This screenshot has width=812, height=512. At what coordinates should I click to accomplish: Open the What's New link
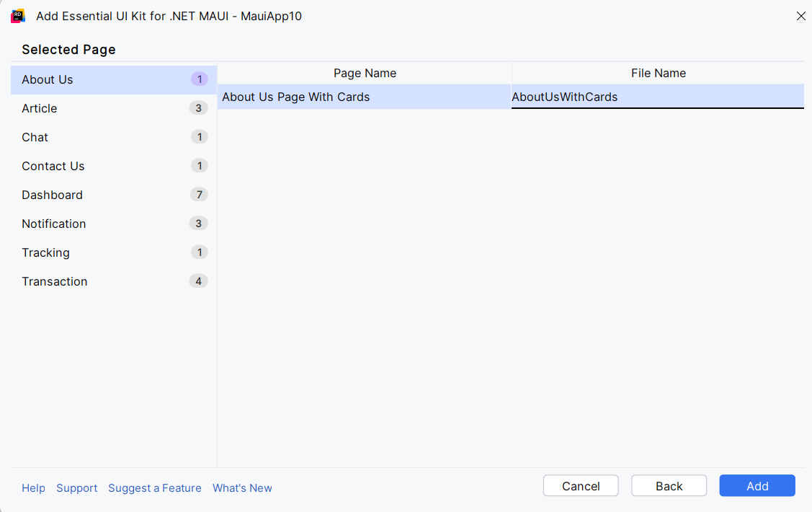[242, 488]
